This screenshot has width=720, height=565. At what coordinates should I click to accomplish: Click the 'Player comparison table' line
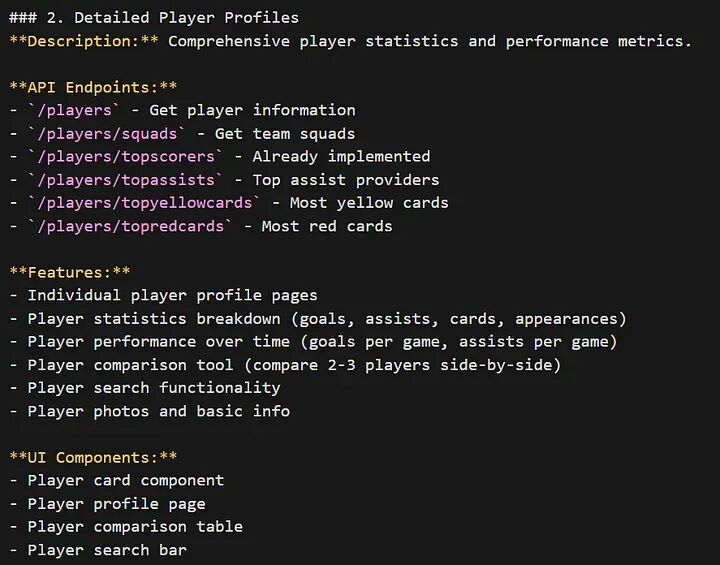(135, 527)
